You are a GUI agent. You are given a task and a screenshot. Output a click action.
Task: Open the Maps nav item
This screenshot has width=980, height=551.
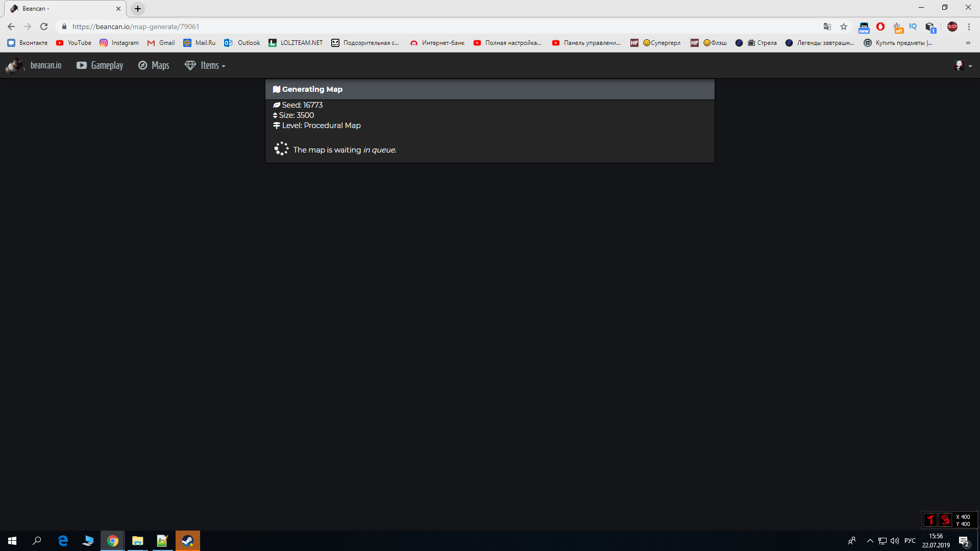pyautogui.click(x=154, y=65)
